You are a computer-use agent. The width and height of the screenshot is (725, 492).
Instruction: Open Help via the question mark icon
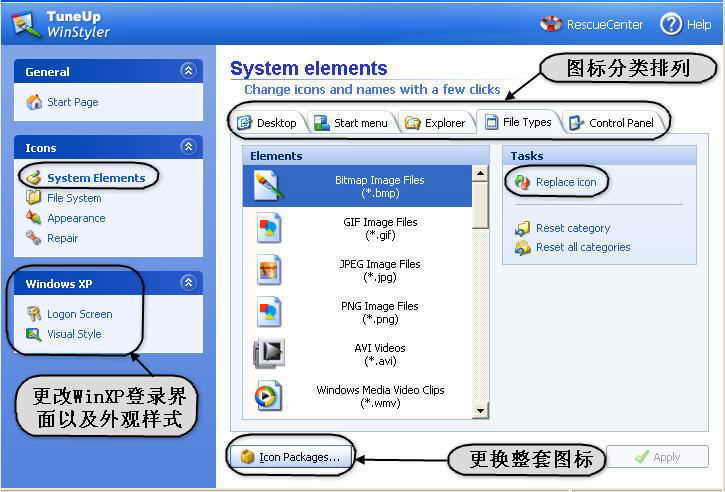(671, 24)
